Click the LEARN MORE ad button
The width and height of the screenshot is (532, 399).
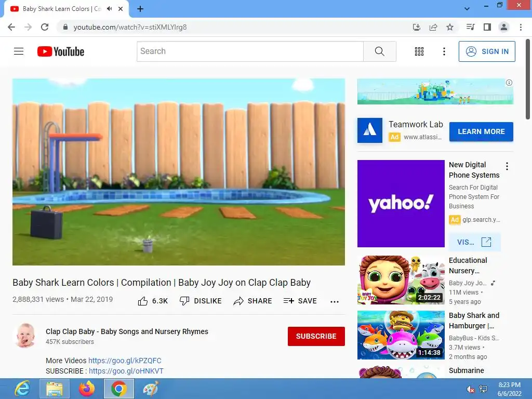click(481, 131)
